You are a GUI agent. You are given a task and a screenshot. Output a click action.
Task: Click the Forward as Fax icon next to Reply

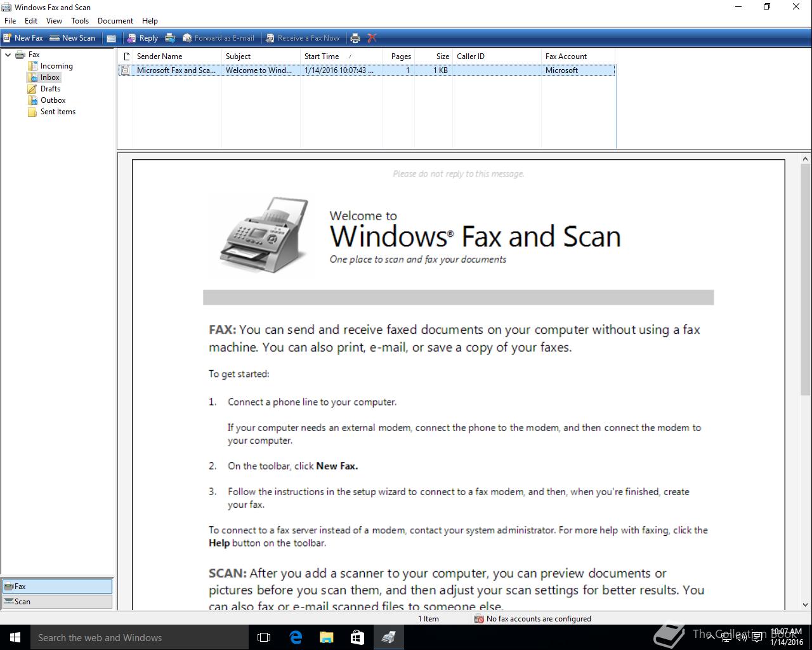pos(170,38)
